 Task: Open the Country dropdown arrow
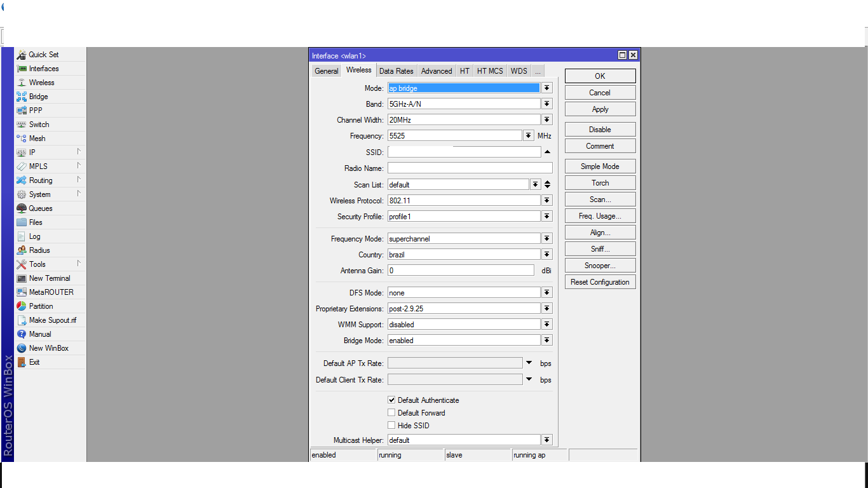547,254
